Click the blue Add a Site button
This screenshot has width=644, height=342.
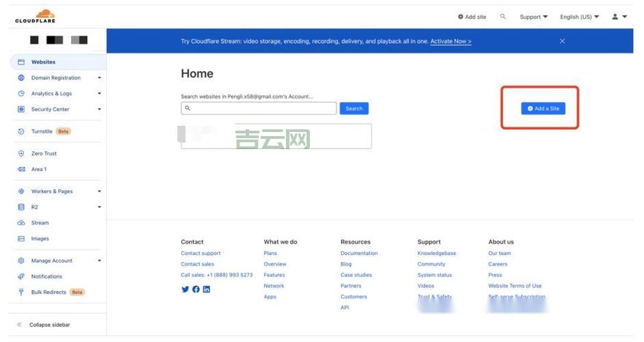tap(543, 109)
